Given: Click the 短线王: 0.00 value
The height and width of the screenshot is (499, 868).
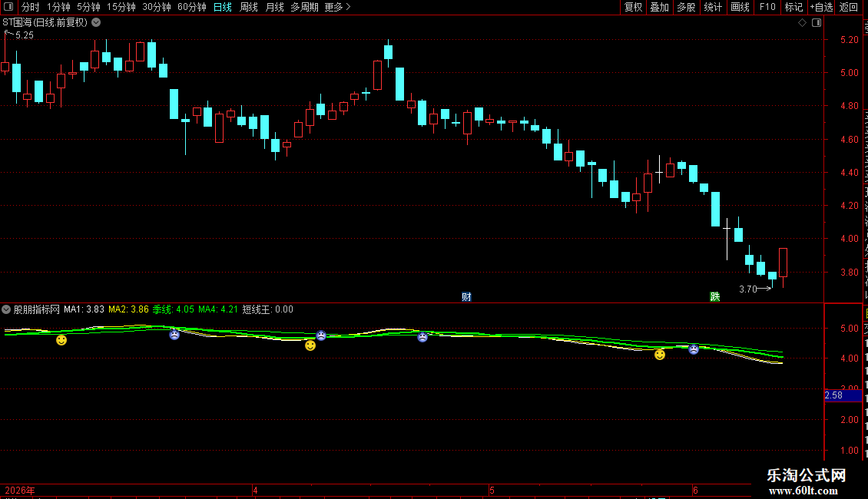Looking at the screenshot, I should [268, 309].
